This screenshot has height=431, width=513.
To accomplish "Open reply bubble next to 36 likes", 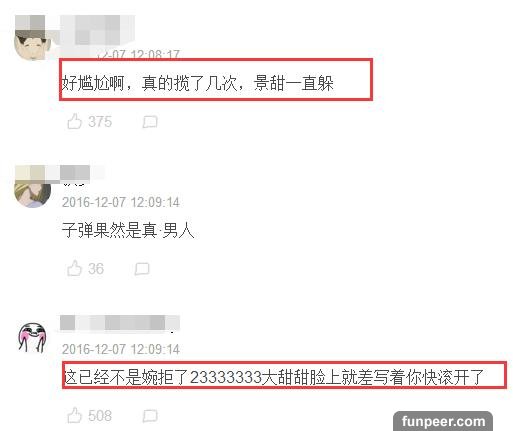I will [x=142, y=269].
